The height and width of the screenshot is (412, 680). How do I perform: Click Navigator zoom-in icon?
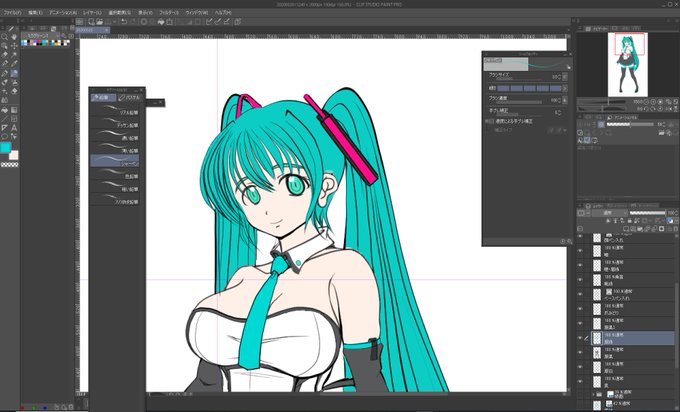653,102
